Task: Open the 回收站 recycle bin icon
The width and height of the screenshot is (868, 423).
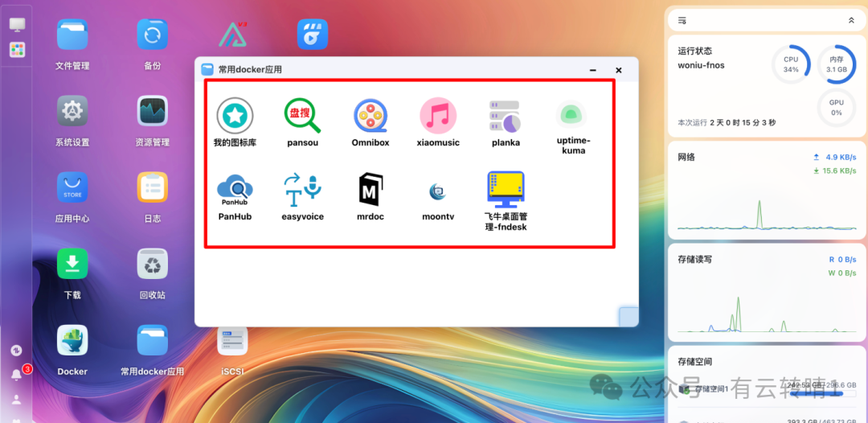Action: coord(152,264)
